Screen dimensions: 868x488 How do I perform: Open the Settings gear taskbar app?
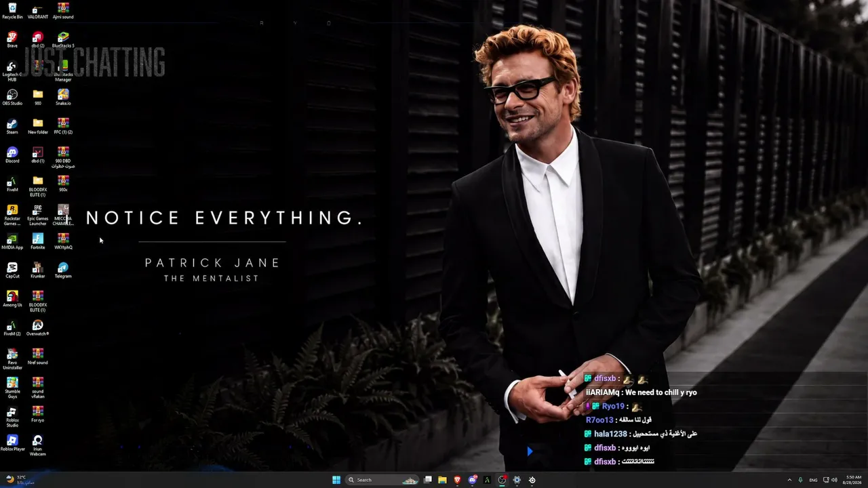(x=517, y=480)
